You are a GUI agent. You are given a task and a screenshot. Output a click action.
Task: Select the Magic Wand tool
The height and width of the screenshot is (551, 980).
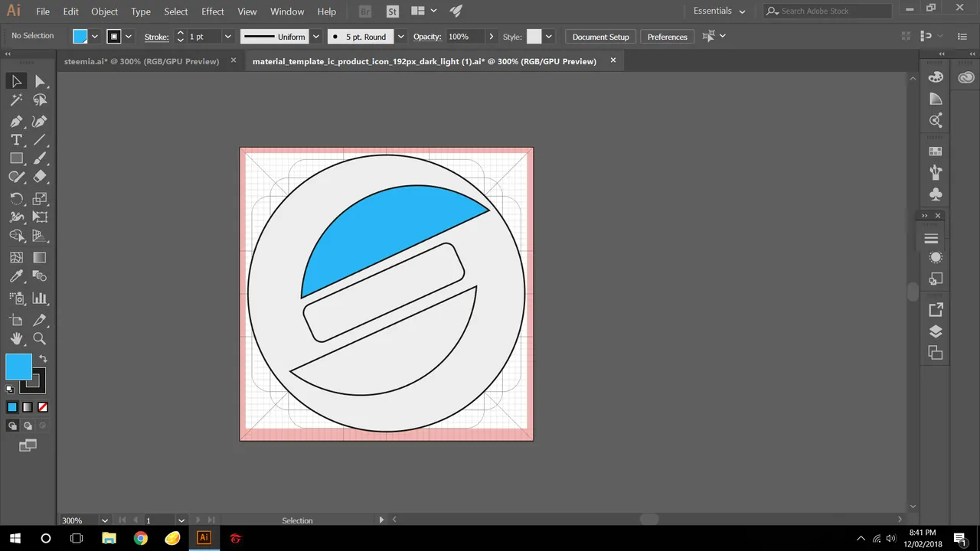[x=16, y=100]
